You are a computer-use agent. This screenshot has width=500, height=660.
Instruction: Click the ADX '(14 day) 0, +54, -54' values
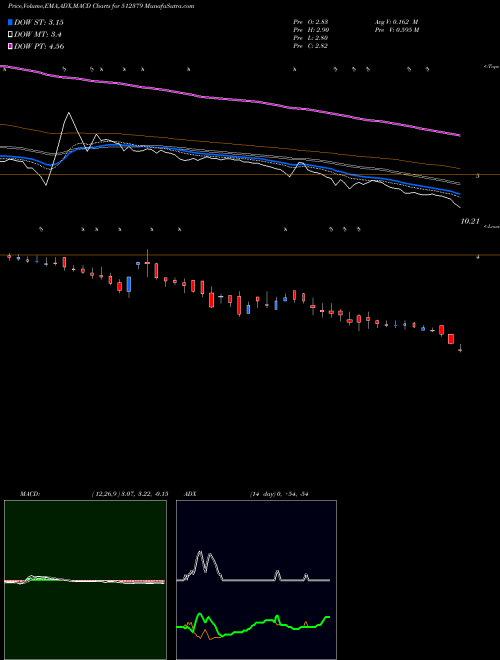[x=279, y=494]
